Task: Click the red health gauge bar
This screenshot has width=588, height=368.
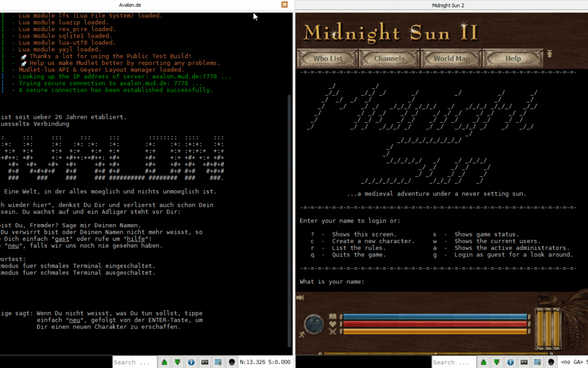Action: click(435, 324)
